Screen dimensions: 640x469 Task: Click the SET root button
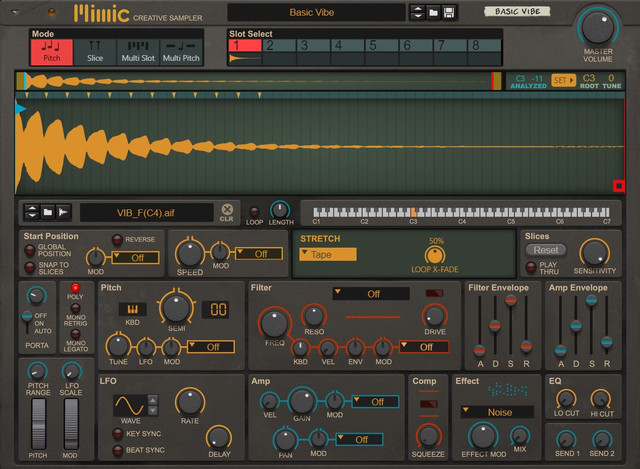[563, 80]
